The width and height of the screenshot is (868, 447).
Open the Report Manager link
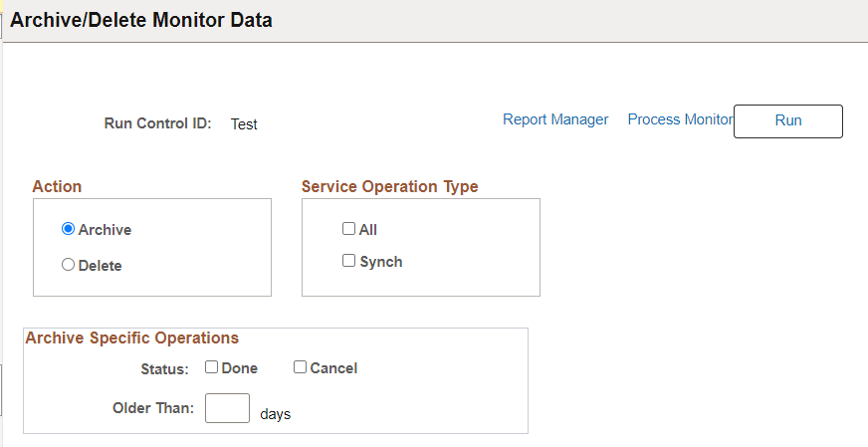coord(555,119)
